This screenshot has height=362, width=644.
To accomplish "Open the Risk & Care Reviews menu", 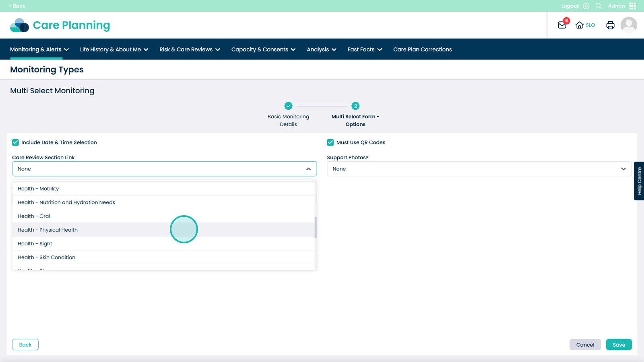I will (x=190, y=49).
